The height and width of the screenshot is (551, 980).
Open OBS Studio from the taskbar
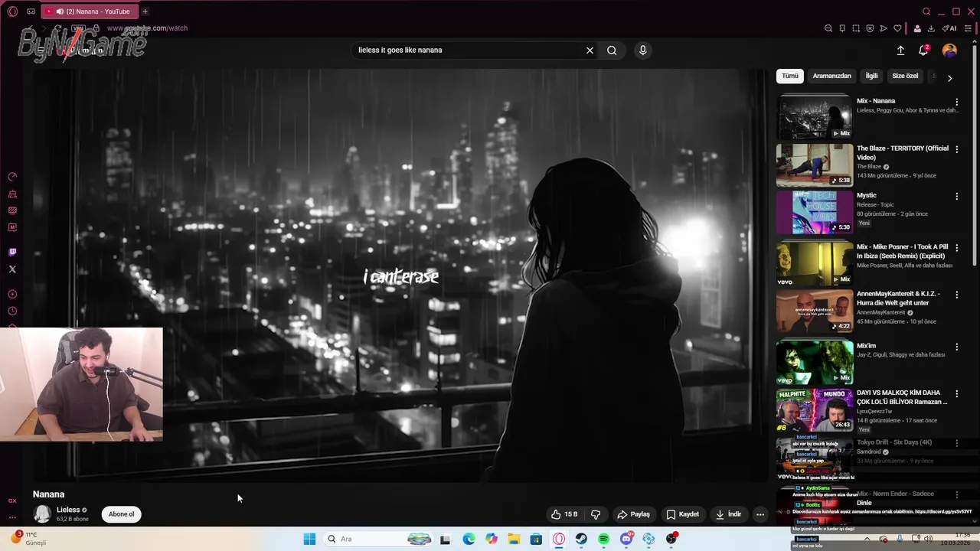671,539
